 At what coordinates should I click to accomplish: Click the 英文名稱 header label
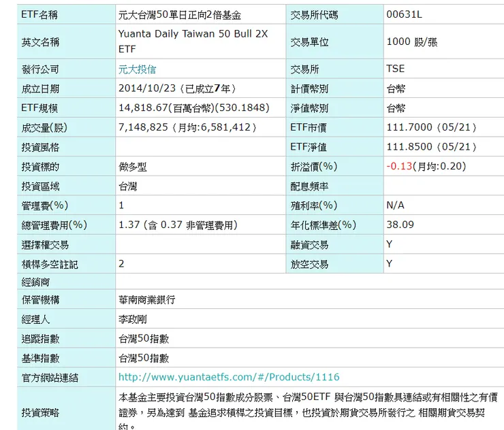(40, 42)
